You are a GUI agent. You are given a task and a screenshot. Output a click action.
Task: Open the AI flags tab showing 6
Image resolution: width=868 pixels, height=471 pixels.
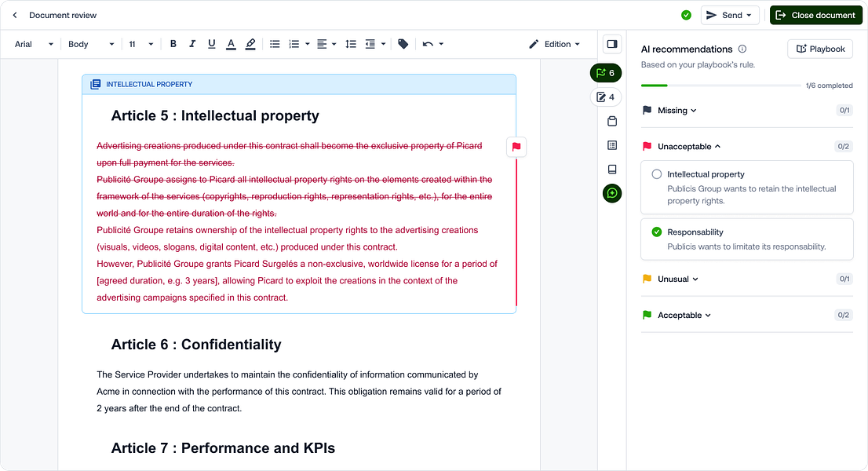[x=606, y=73]
